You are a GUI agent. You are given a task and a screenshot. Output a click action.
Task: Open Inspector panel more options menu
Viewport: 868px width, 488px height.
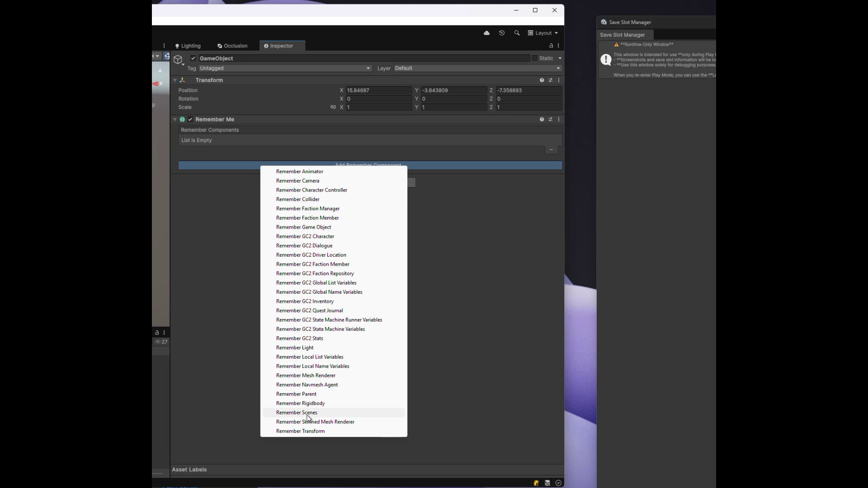coord(559,46)
